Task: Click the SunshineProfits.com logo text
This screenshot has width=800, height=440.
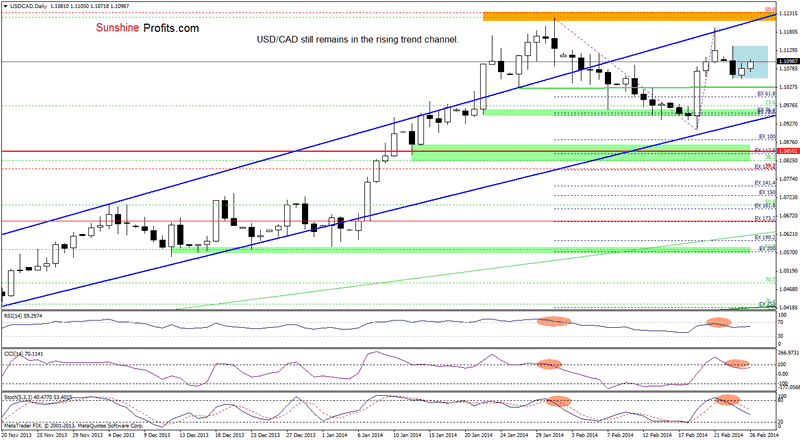Action: tap(147, 28)
